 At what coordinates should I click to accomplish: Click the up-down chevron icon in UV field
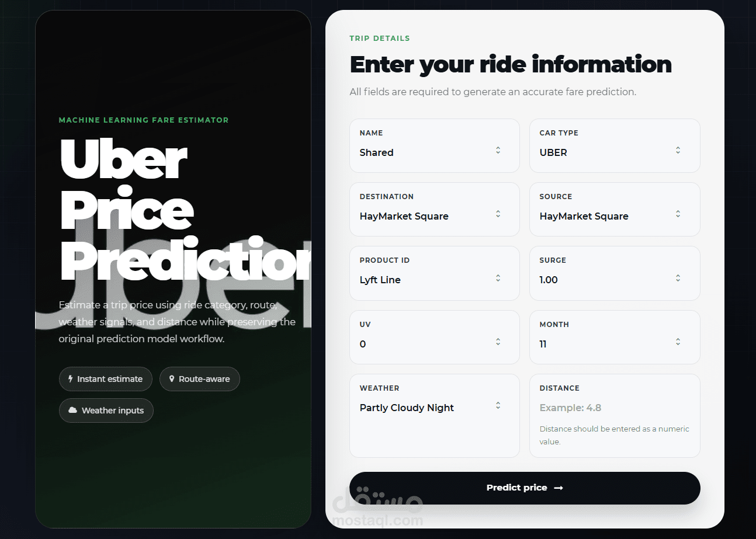pos(498,342)
